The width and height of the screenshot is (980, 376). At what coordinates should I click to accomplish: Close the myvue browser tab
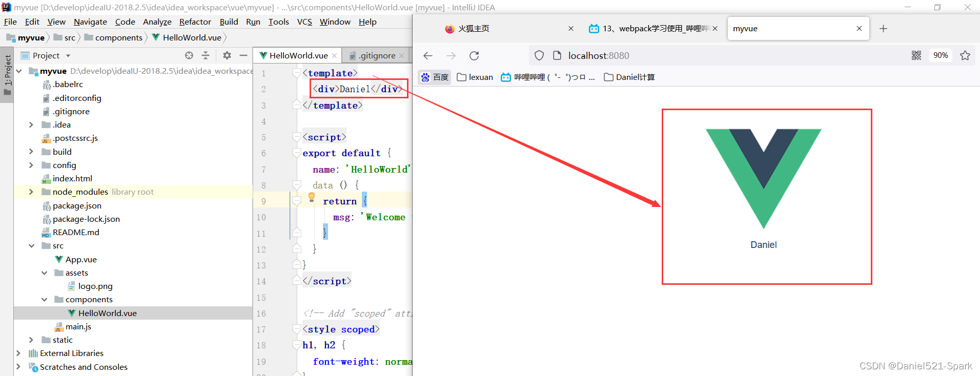point(860,29)
